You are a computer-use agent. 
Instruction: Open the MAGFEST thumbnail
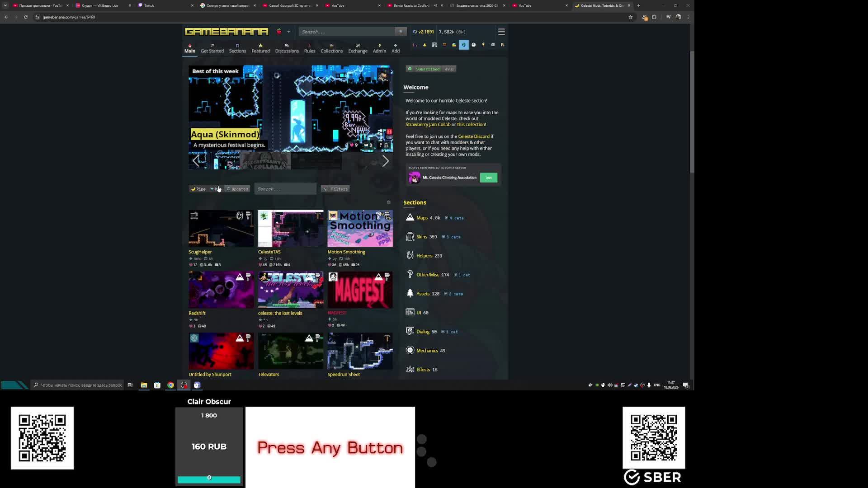click(x=360, y=290)
